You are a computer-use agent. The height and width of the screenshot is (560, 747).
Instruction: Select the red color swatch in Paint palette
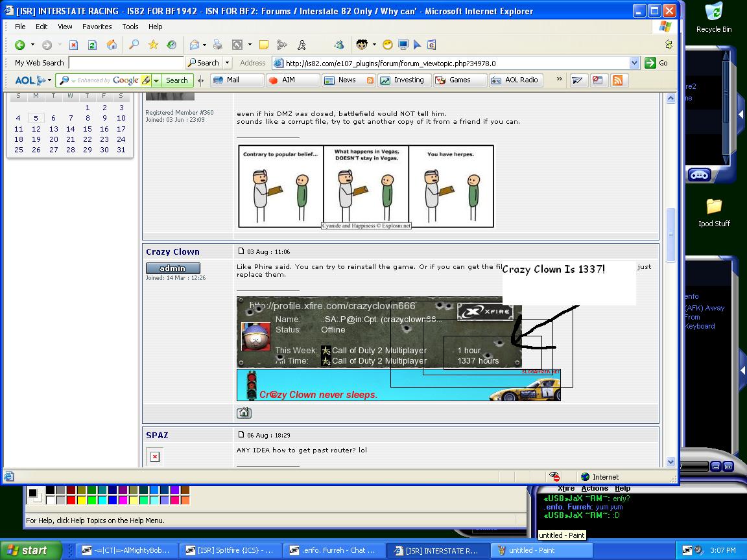pos(71,500)
